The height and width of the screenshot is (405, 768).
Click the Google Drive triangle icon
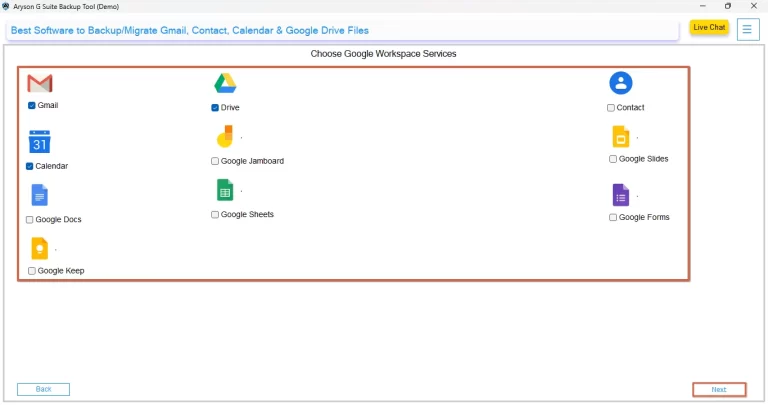pos(225,83)
